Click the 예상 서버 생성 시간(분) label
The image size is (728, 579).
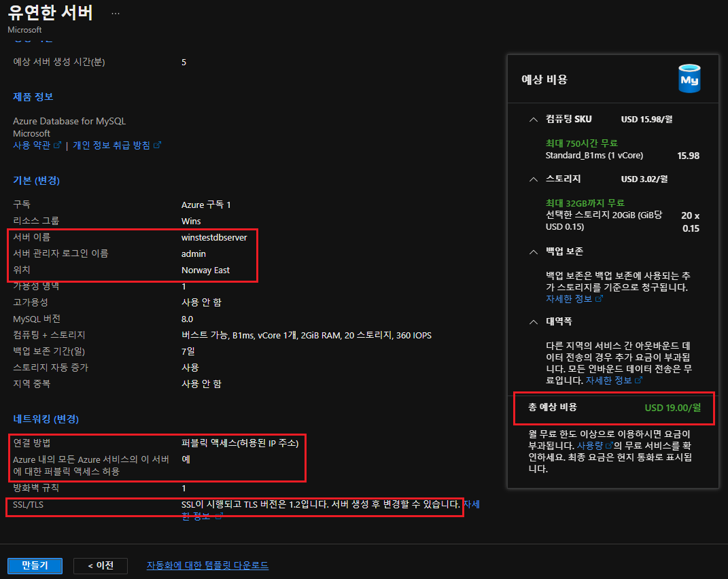tap(59, 63)
